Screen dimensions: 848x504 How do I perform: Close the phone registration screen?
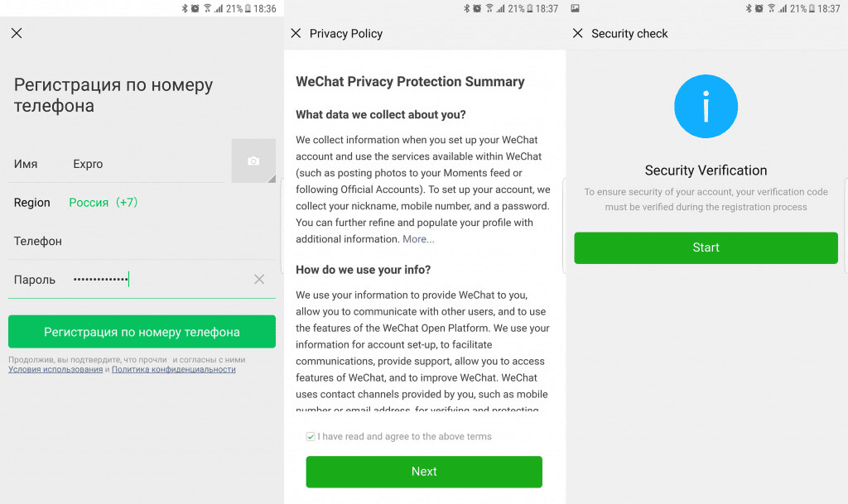pos(17,33)
